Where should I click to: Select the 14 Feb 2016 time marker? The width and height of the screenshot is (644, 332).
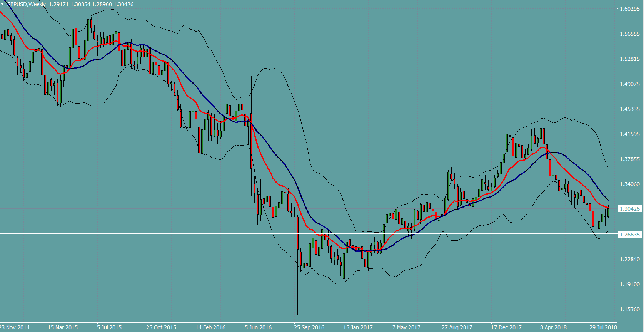coord(210,327)
